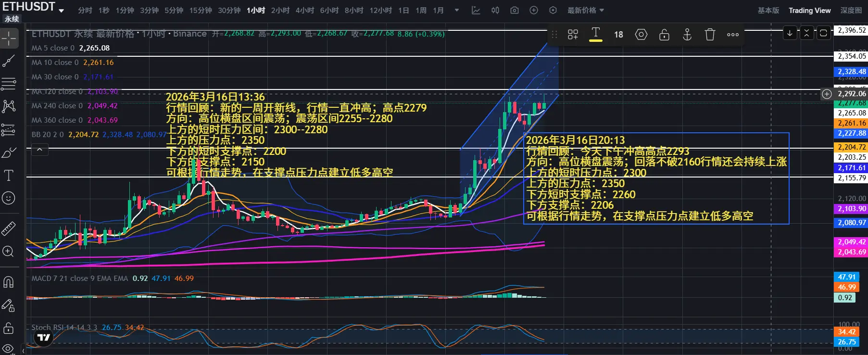The width and height of the screenshot is (868, 355).
Task: Hide all drawings with eye icon
Action: click(9, 349)
